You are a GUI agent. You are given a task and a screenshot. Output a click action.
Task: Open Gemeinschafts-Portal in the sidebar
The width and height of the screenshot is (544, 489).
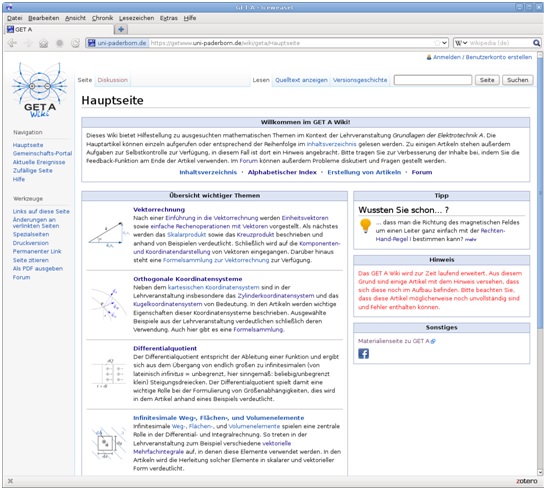point(42,153)
